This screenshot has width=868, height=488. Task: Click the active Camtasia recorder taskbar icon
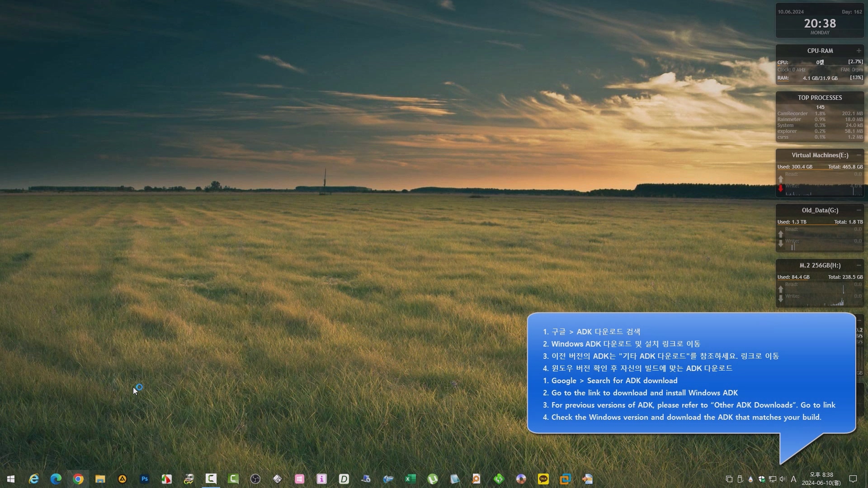pyautogui.click(x=211, y=479)
